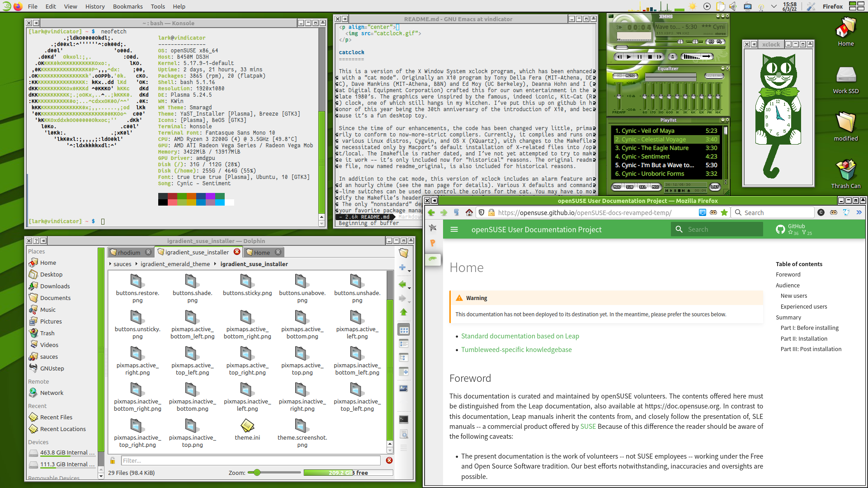
Task: Open the Tools menu
Action: point(158,6)
